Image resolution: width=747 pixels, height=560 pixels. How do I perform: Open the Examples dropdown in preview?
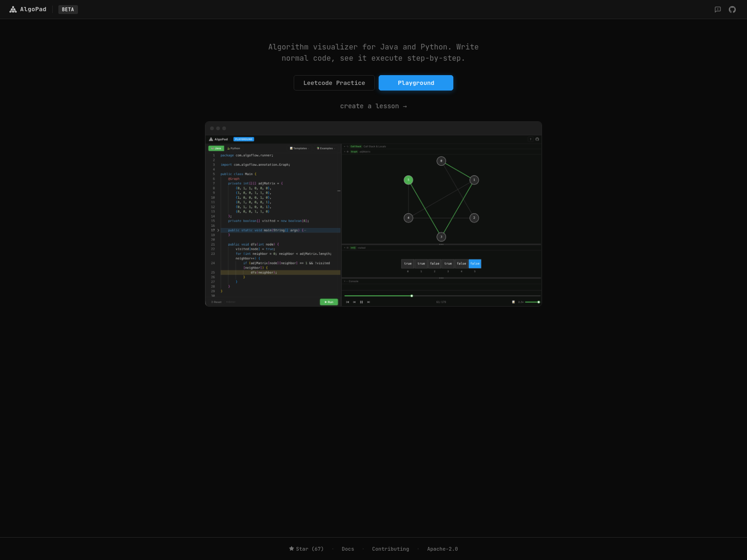pos(325,148)
